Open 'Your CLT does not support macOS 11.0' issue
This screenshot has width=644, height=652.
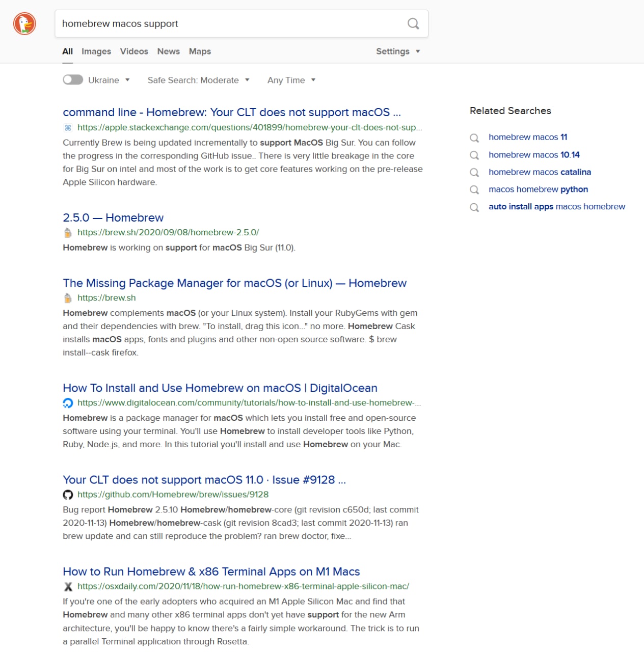204,479
